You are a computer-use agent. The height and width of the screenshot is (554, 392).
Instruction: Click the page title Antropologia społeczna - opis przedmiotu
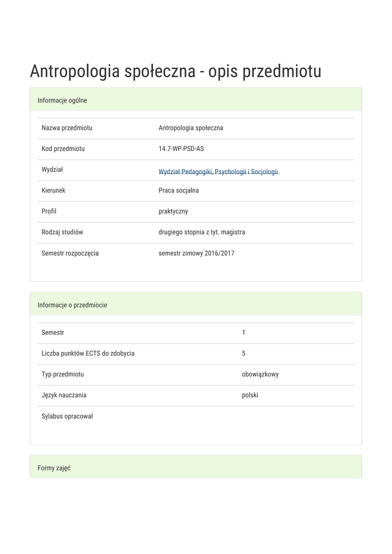pos(175,71)
